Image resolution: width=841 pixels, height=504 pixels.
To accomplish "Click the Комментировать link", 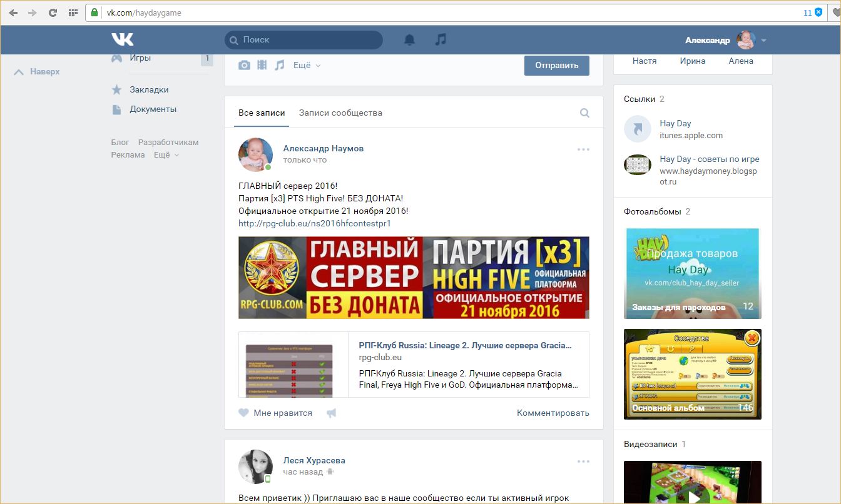I will coord(553,413).
